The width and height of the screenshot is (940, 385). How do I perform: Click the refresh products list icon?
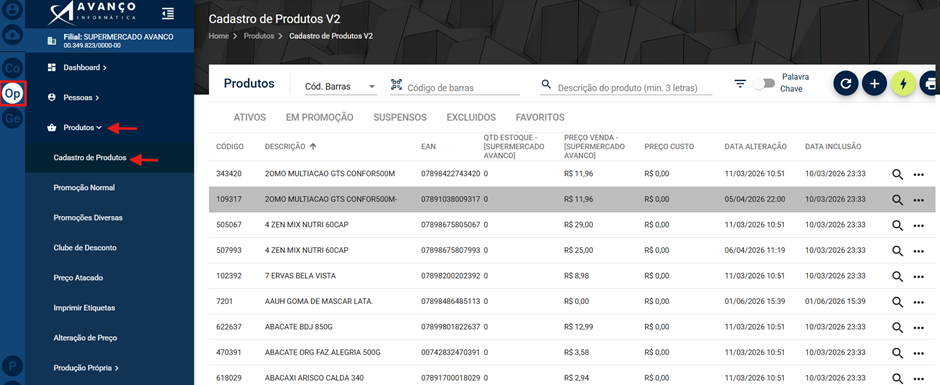coord(845,84)
